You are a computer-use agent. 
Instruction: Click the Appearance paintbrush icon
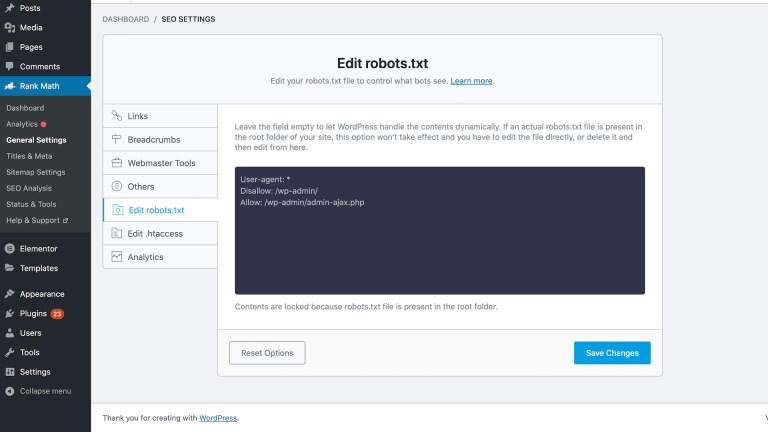coord(9,294)
